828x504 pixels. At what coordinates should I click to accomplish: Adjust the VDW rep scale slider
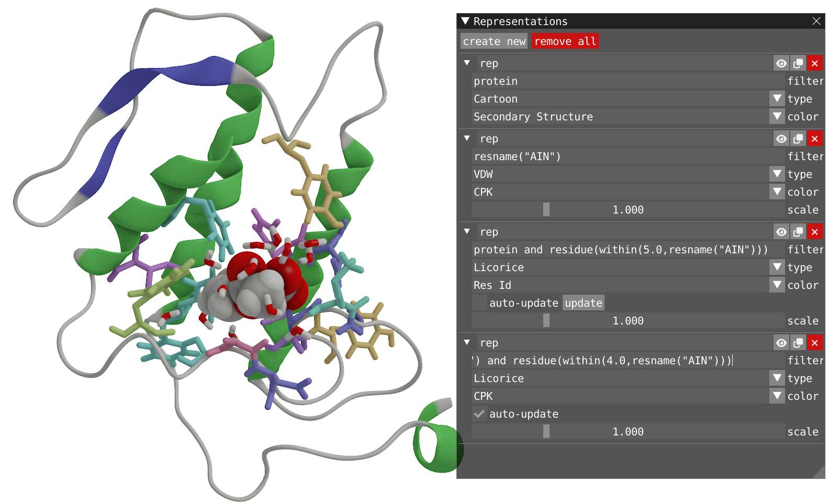pyautogui.click(x=628, y=210)
